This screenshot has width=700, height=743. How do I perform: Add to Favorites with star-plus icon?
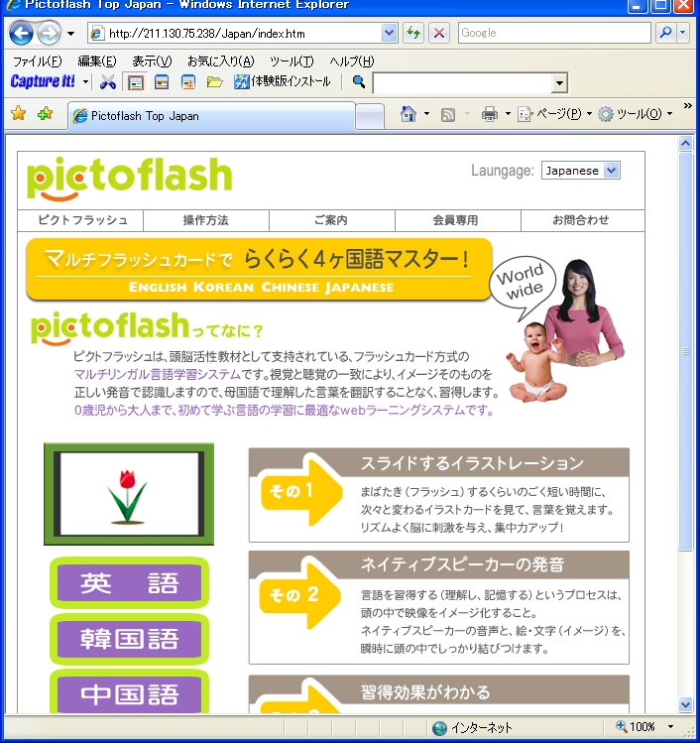pos(45,114)
